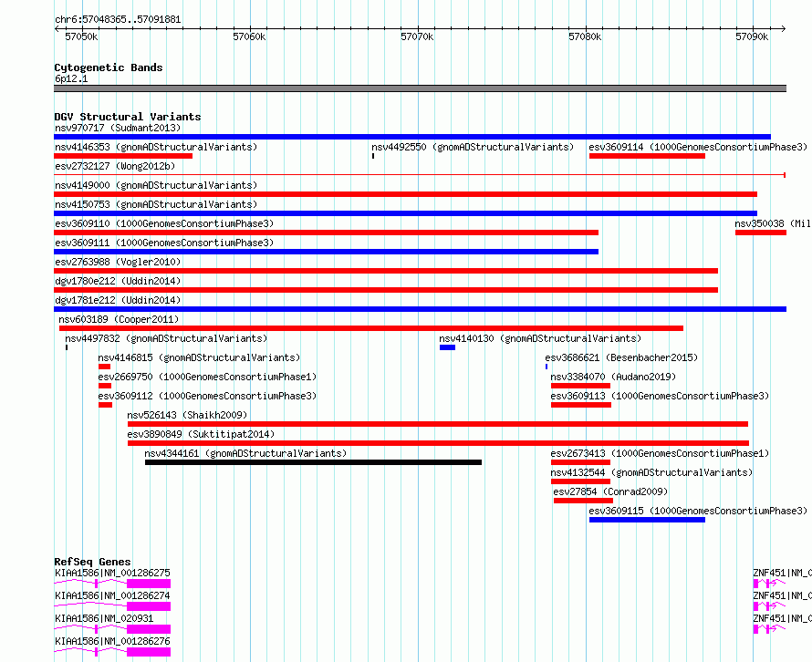The width and height of the screenshot is (812, 662).
Task: Click esv3609113 1000Genomes Phase3 label
Action: (x=660, y=396)
